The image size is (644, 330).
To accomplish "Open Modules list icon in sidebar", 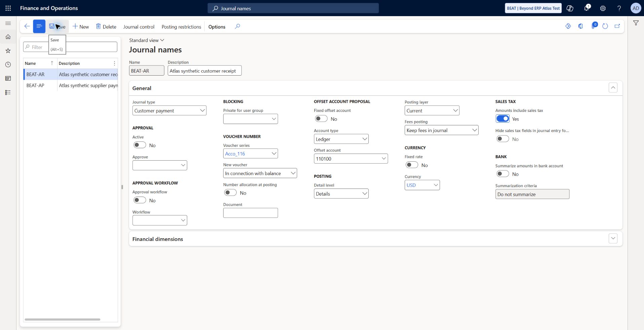I will tap(8, 92).
